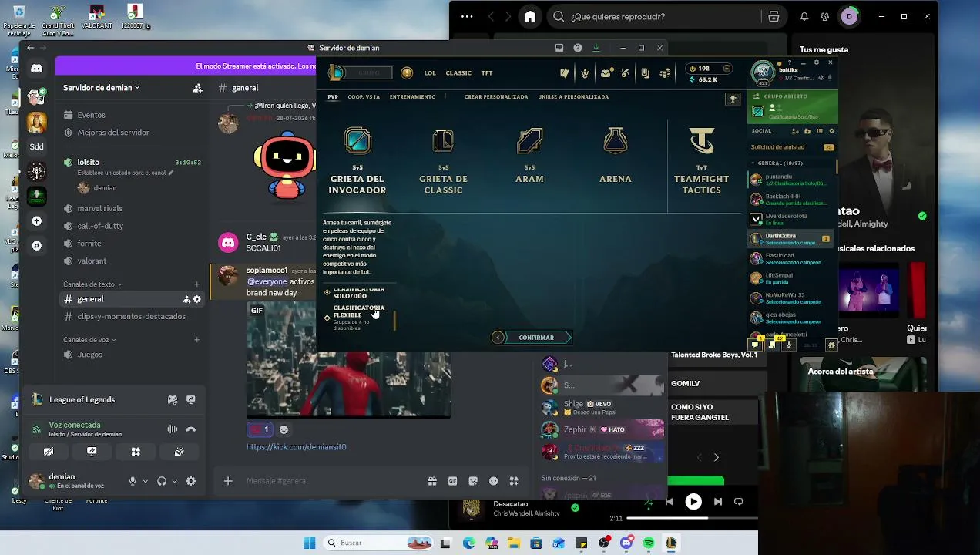The height and width of the screenshot is (555, 980).
Task: Open Discord help question mark icon
Action: click(x=578, y=48)
